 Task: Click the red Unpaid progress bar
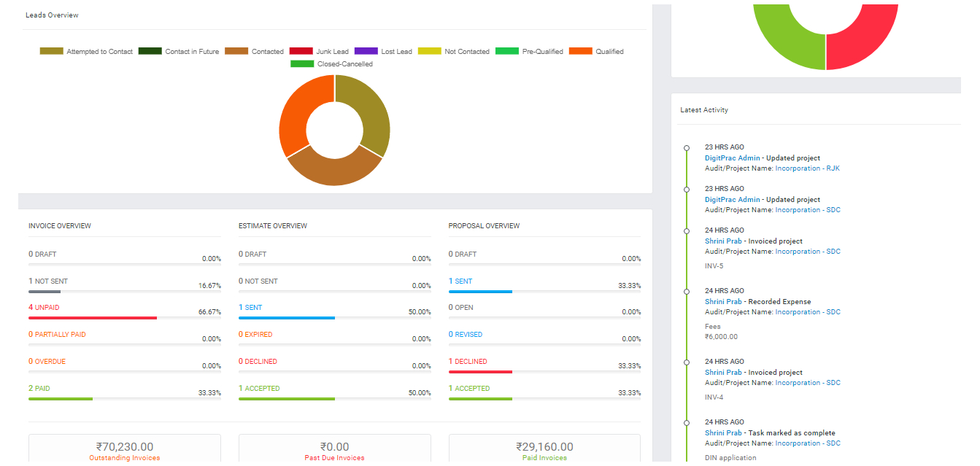[x=92, y=318]
